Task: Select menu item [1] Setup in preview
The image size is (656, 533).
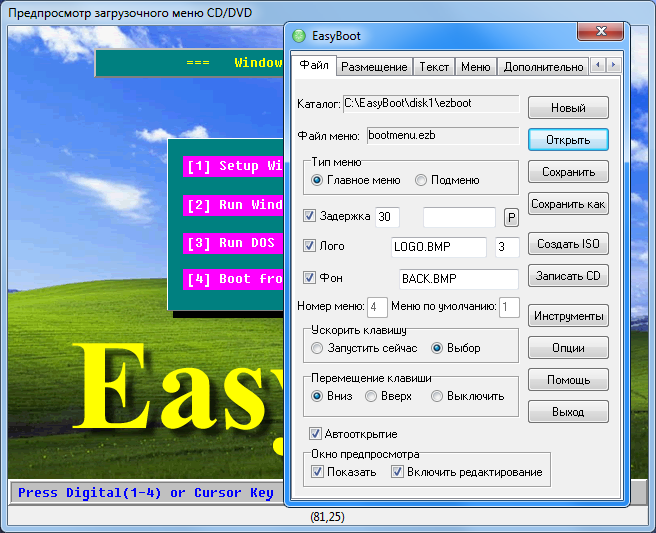Action: pyautogui.click(x=233, y=166)
